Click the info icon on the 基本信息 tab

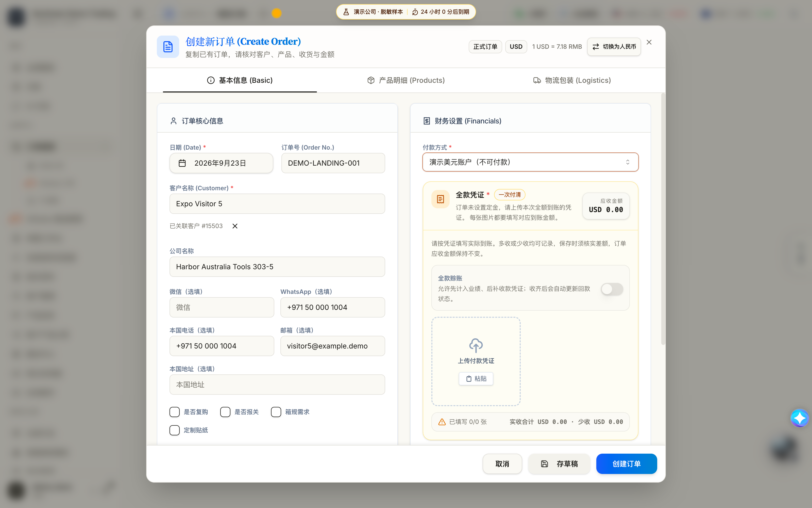[211, 80]
